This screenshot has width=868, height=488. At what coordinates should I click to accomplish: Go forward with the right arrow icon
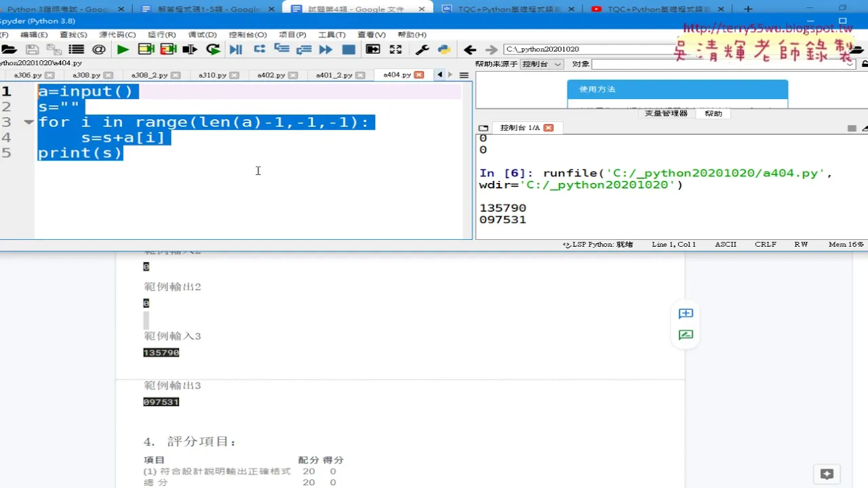tap(492, 49)
